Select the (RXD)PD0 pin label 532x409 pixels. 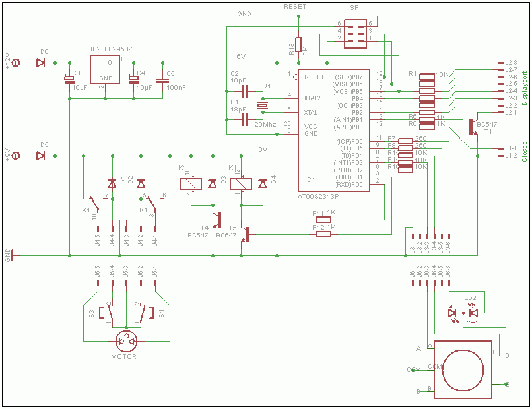pos(349,185)
